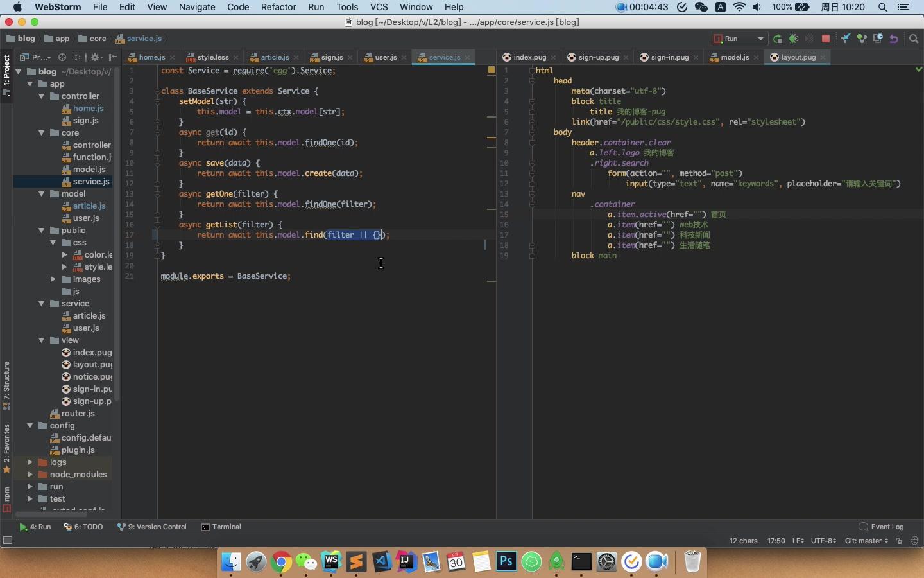Screen dimensions: 924x578
Task: Fold the getList method at line 16
Action: [x=157, y=225]
